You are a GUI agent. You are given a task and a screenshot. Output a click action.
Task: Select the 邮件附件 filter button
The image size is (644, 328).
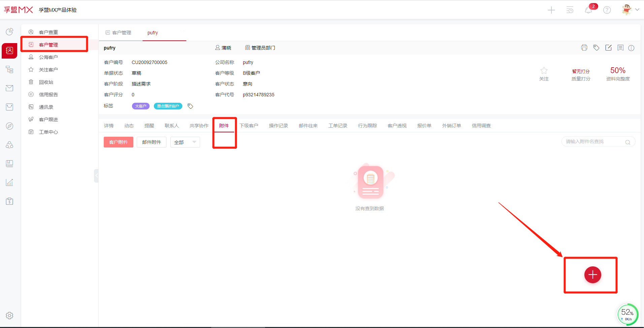(x=152, y=142)
